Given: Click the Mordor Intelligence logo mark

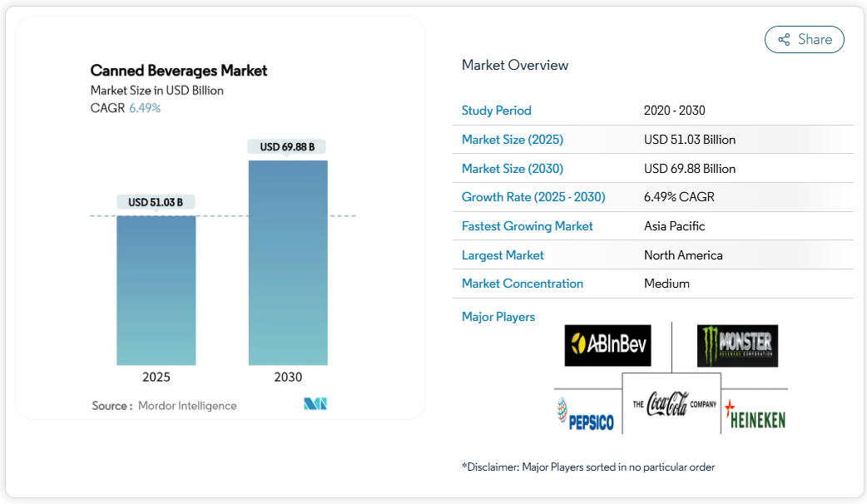Looking at the screenshot, I should [x=315, y=404].
